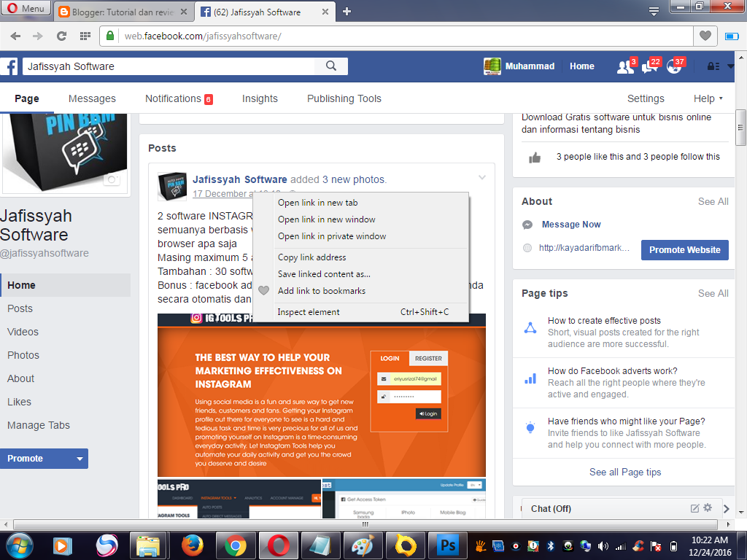Open the Opera Menu button
Image resolution: width=747 pixels, height=560 pixels.
pyautogui.click(x=26, y=8)
